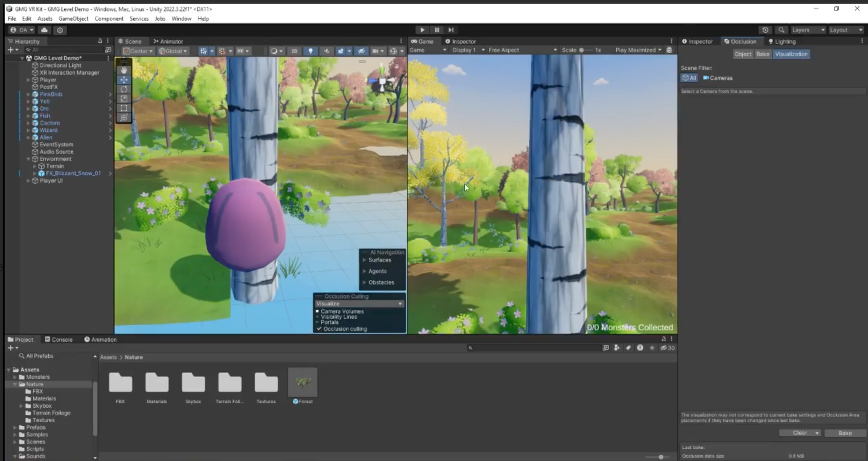Open the Global rotation dropdown
868x461 pixels.
(173, 51)
